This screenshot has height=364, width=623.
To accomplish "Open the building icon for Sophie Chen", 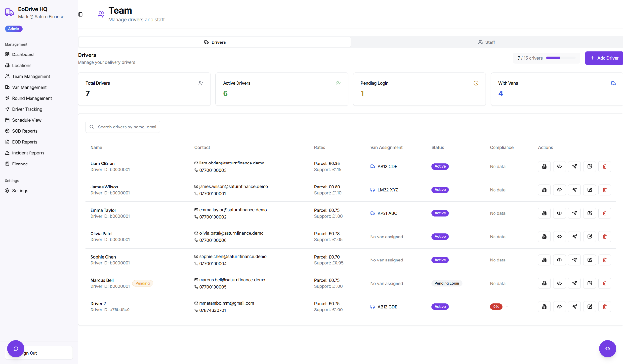I will [544, 260].
